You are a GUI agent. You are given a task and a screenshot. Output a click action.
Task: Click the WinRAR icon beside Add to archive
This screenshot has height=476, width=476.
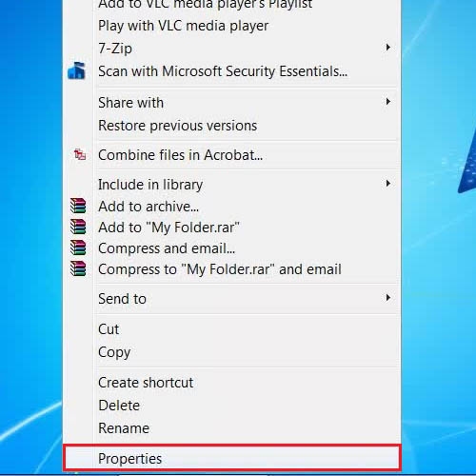pyautogui.click(x=78, y=206)
